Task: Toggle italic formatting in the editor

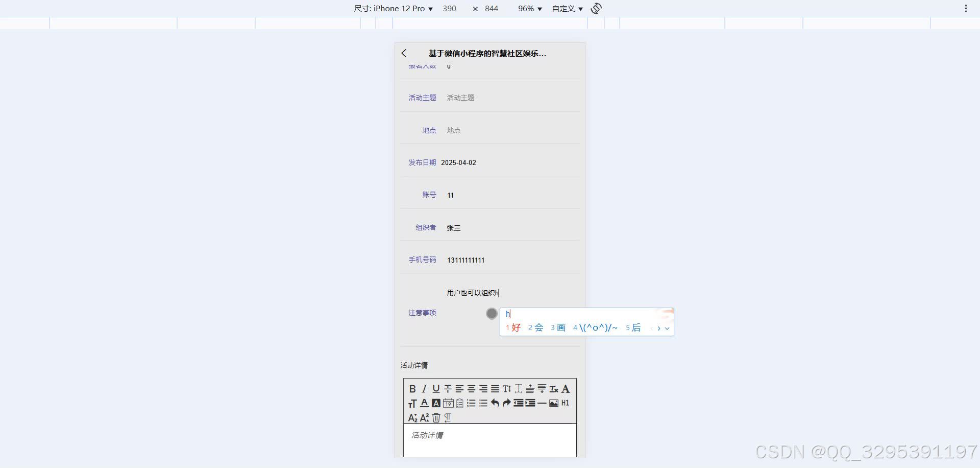Action: click(425, 389)
